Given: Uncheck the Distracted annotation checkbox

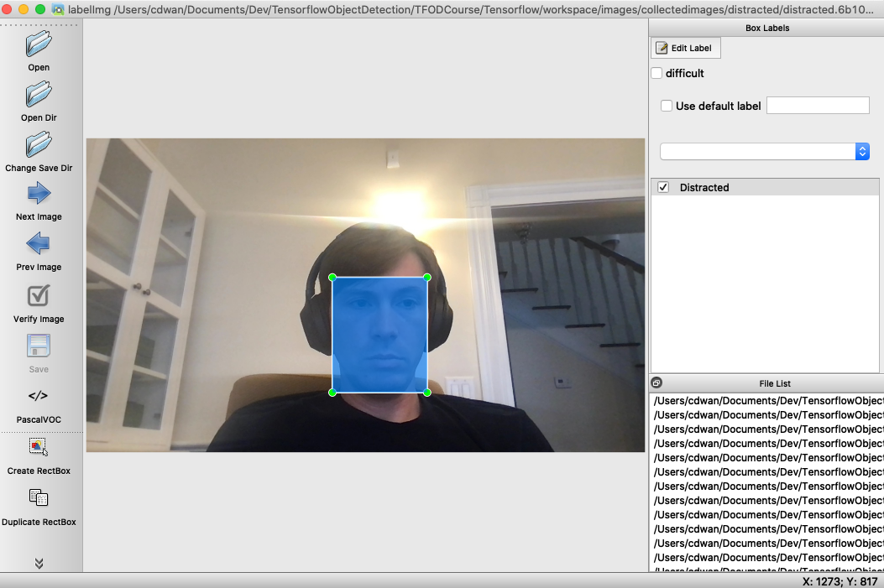Looking at the screenshot, I should pos(663,187).
